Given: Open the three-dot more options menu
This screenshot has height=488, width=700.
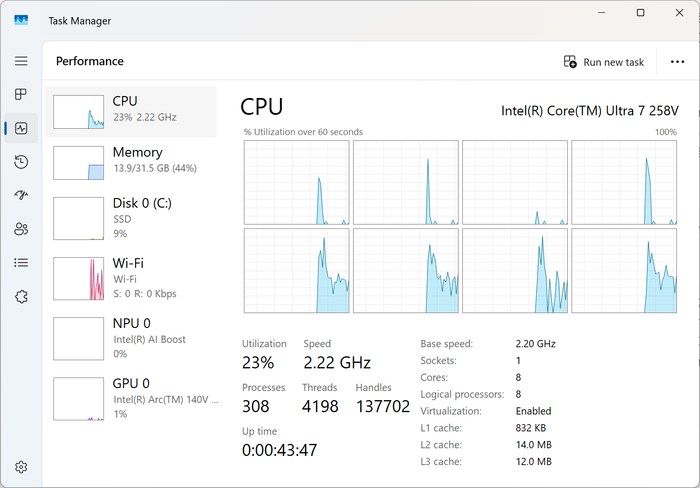Looking at the screenshot, I should coord(677,62).
